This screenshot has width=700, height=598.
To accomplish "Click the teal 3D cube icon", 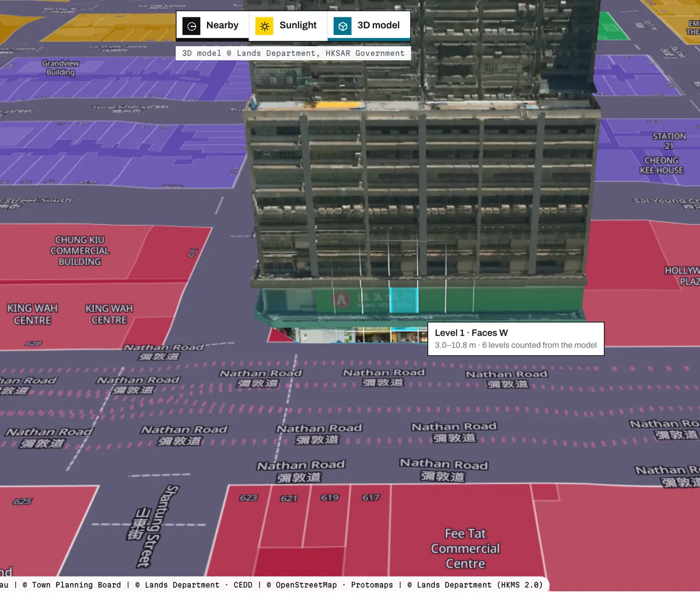I will 342,26.
